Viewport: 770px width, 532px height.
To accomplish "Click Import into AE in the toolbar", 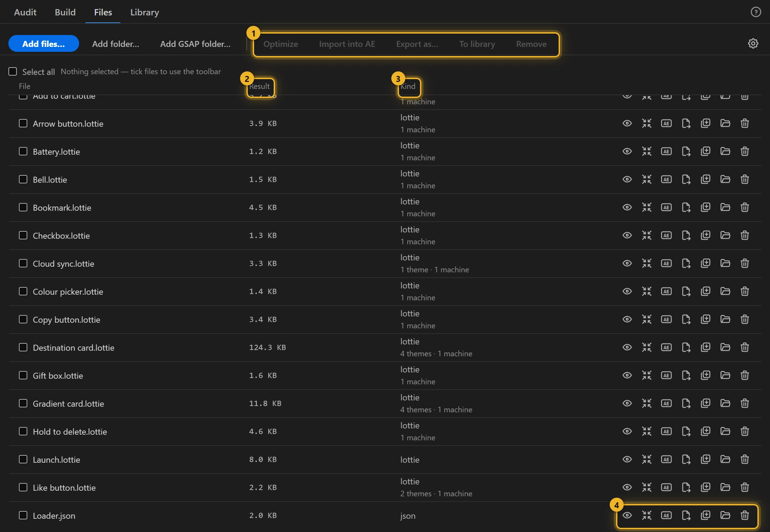I will coord(347,44).
